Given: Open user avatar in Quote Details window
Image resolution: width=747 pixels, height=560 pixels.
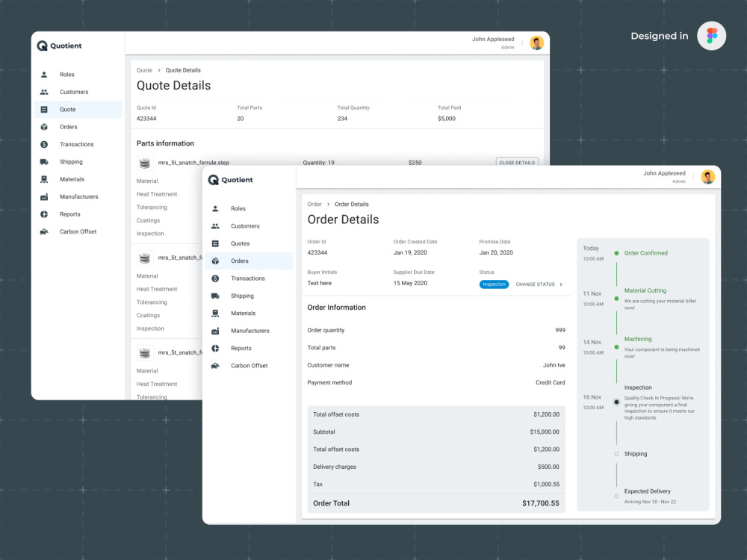Looking at the screenshot, I should pos(537,43).
